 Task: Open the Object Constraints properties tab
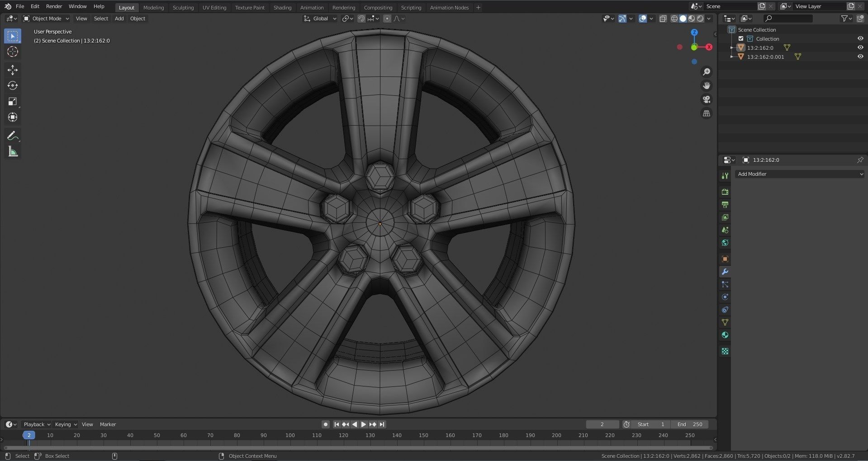[725, 310]
